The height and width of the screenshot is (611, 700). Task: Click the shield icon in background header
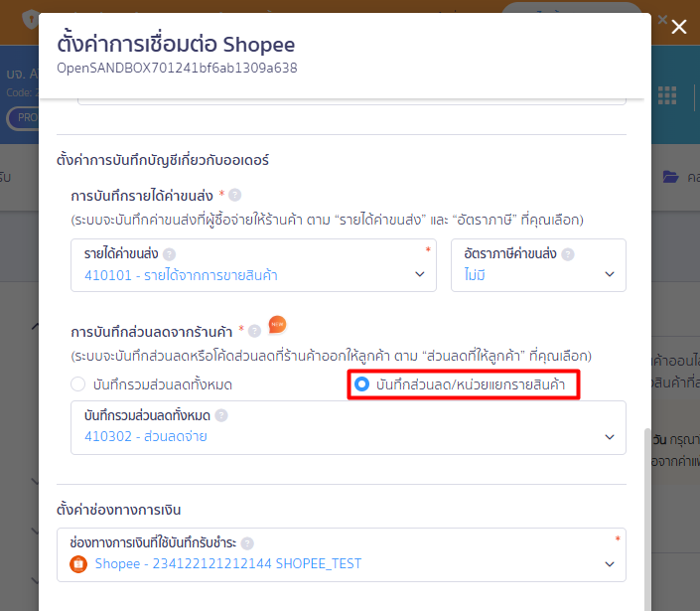31,19
